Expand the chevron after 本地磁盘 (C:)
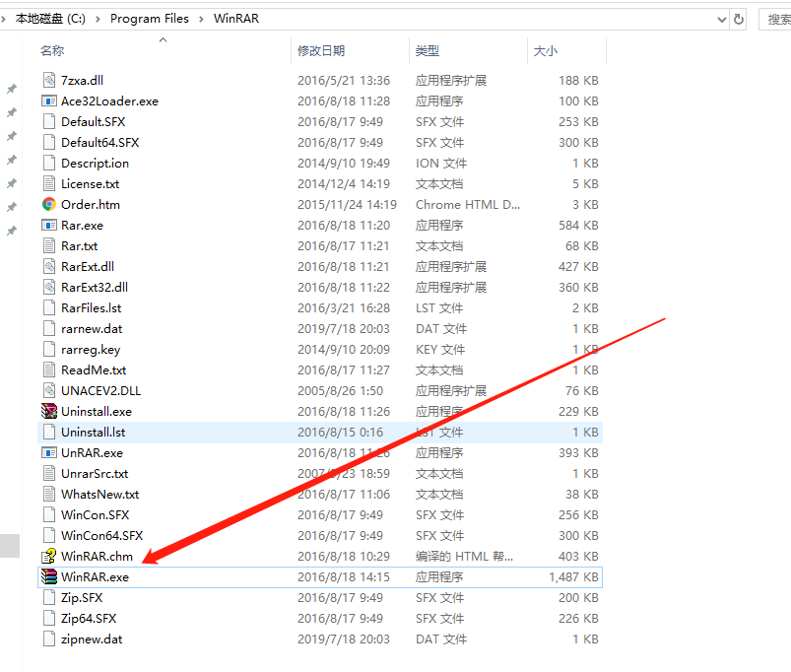Viewport: 791px width, 672px height. pos(98,19)
